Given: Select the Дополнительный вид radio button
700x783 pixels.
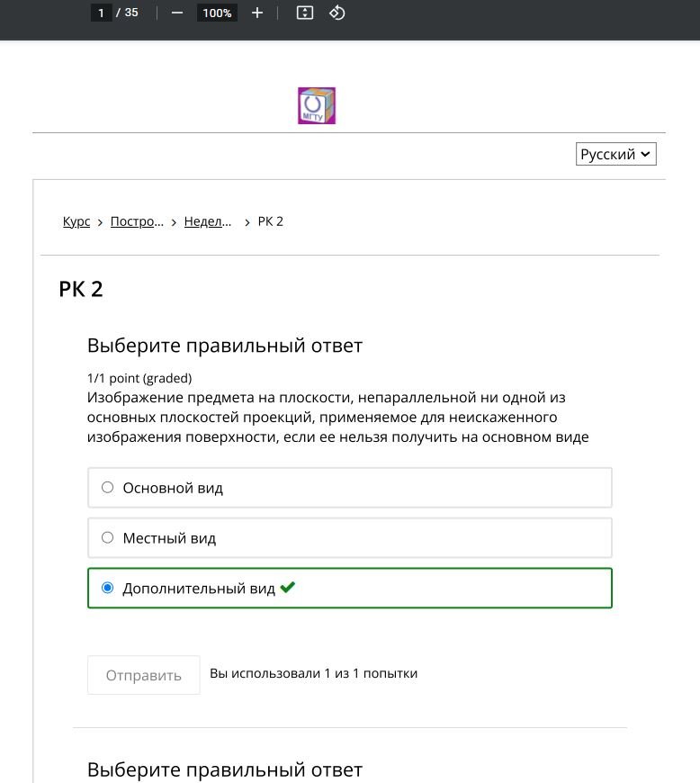Looking at the screenshot, I should (108, 589).
